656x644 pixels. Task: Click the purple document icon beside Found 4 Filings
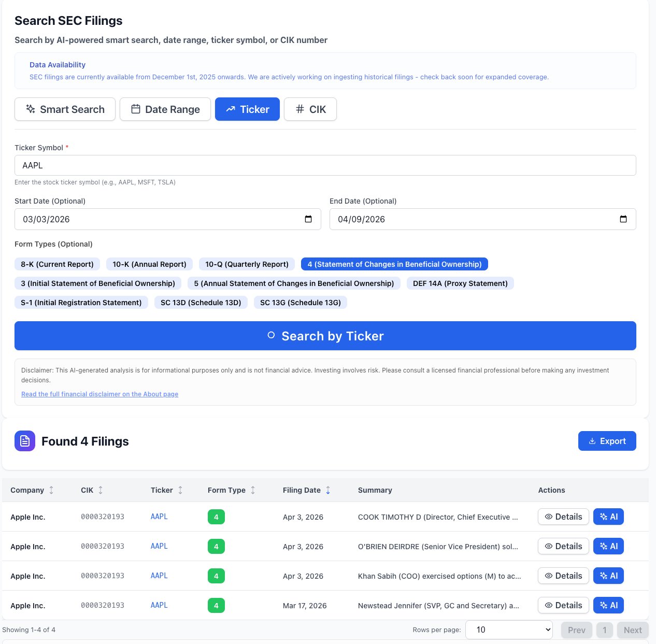point(24,441)
